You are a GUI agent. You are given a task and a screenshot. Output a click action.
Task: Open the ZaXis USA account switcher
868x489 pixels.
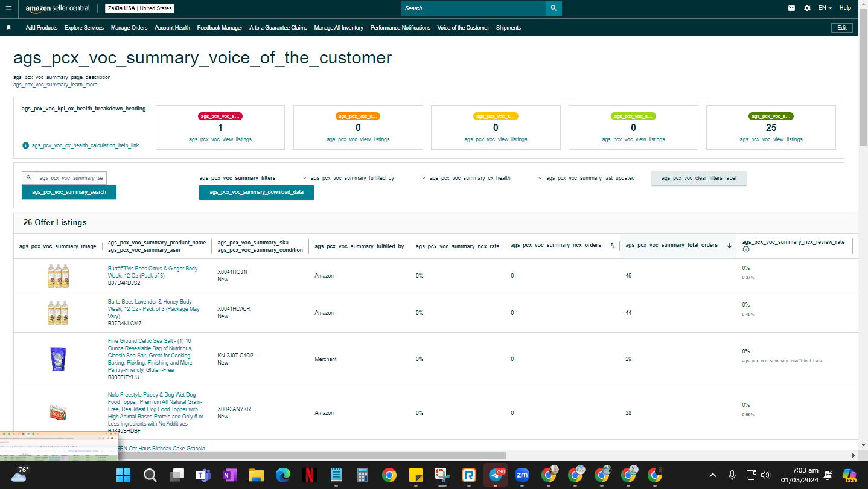pos(140,8)
